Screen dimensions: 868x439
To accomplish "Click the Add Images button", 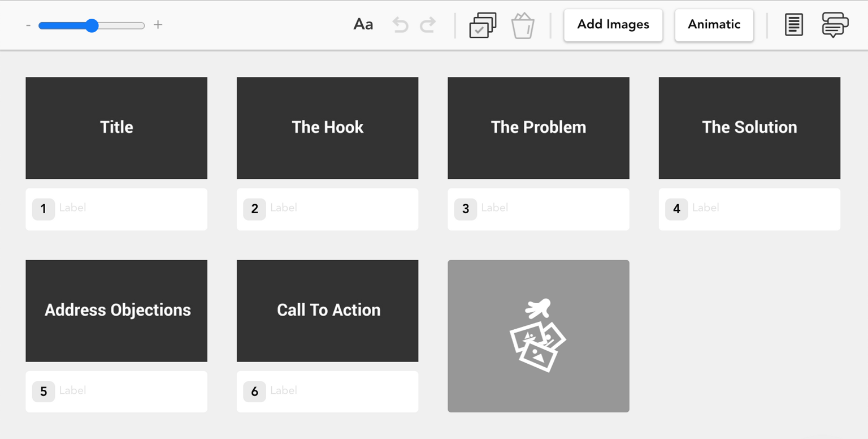I will [x=613, y=25].
